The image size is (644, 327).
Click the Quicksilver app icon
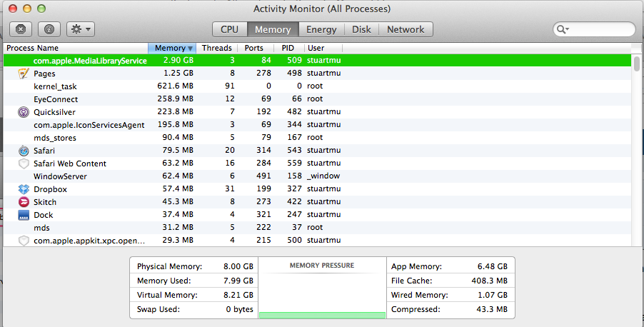[24, 112]
